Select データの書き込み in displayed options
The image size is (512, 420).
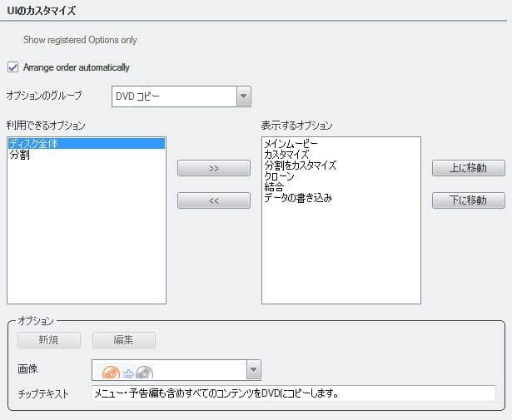(x=298, y=198)
